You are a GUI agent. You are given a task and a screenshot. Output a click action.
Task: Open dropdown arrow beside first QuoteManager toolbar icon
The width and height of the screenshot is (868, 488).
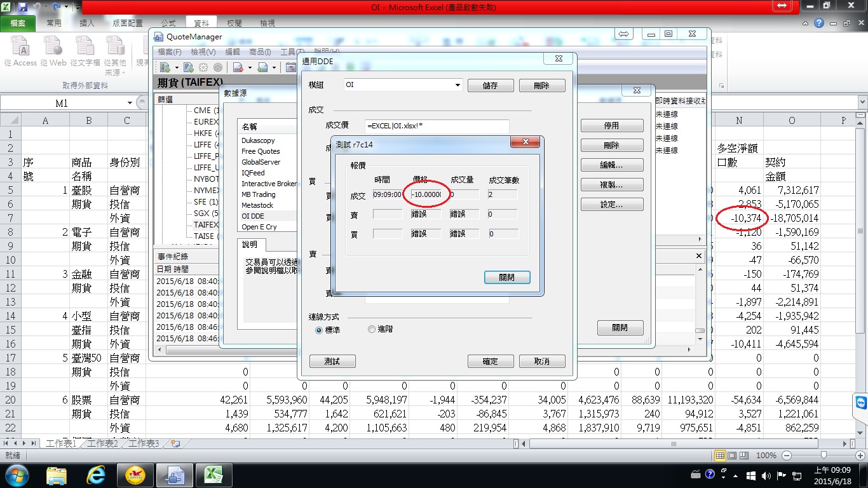point(175,68)
